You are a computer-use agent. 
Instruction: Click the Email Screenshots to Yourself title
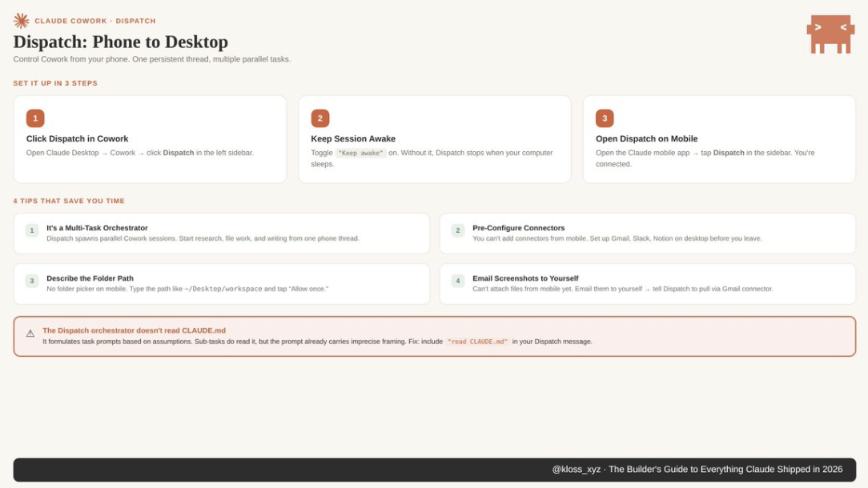click(x=525, y=278)
